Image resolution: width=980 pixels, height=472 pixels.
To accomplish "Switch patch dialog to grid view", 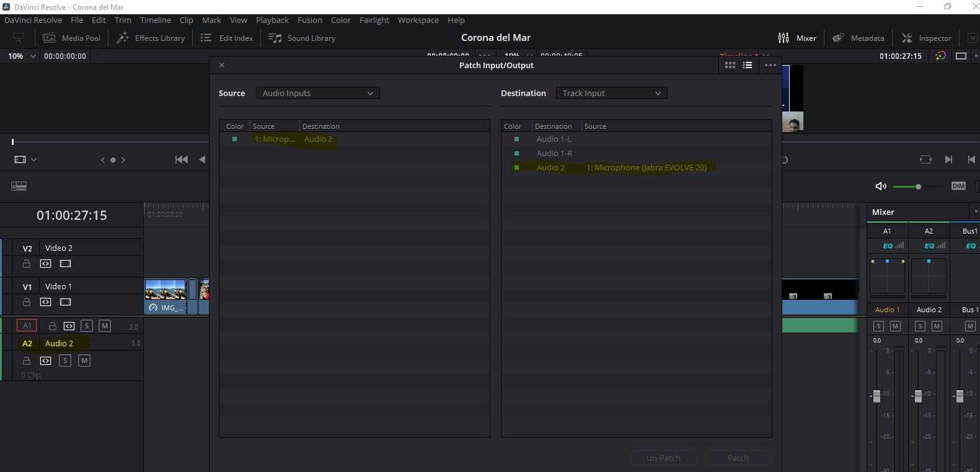I will coord(730,65).
